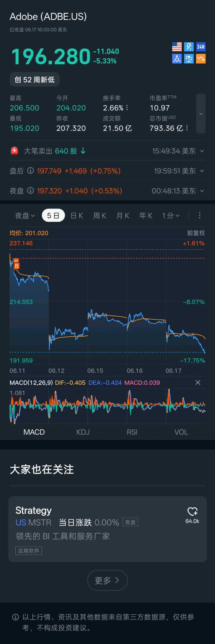The width and height of the screenshot is (215, 644).
Task: Tap the lightning bolt Level 1 icon
Action: pos(189,47)
